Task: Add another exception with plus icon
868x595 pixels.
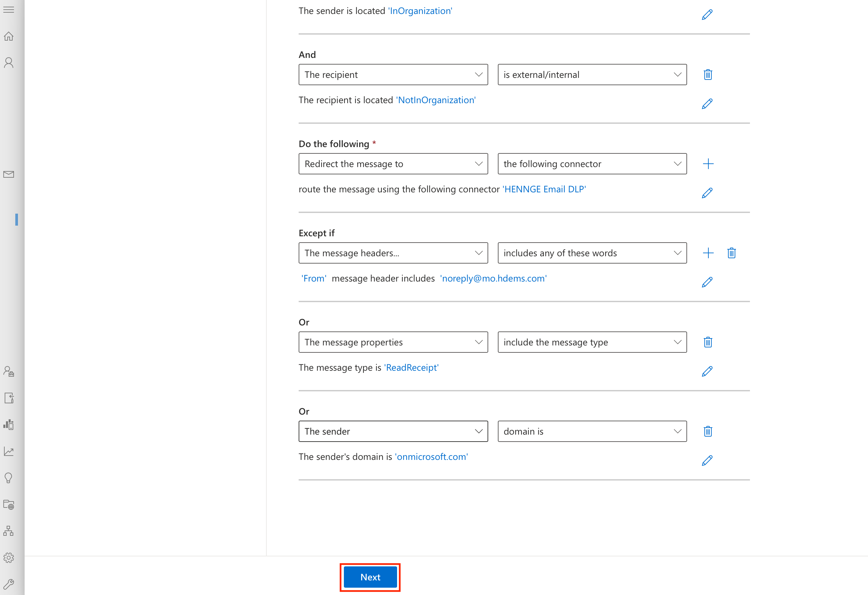Action: [x=708, y=253]
